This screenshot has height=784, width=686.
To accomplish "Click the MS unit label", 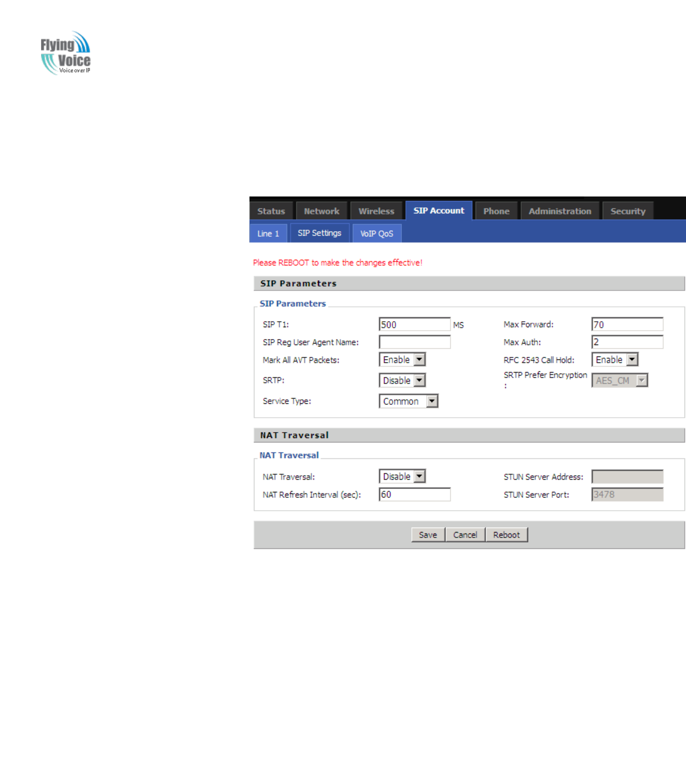I will (x=458, y=325).
